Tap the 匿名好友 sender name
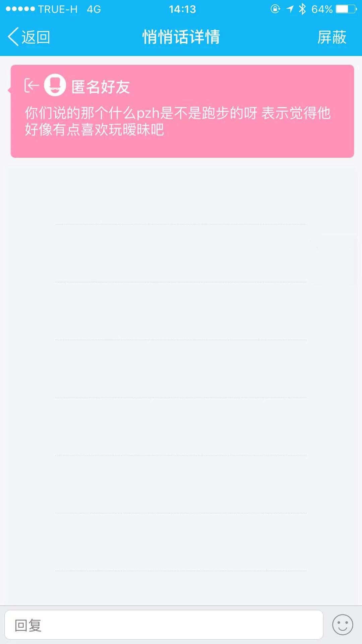 coord(101,87)
